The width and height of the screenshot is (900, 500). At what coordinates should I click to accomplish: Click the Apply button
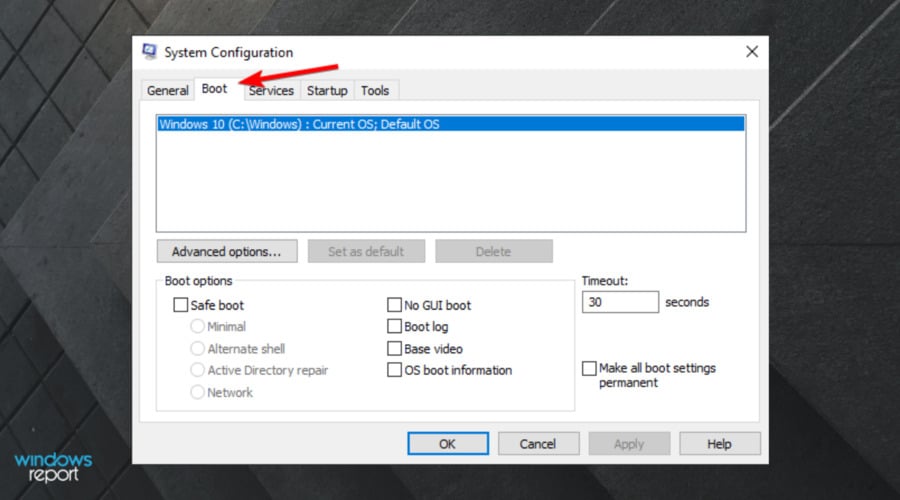(x=629, y=444)
